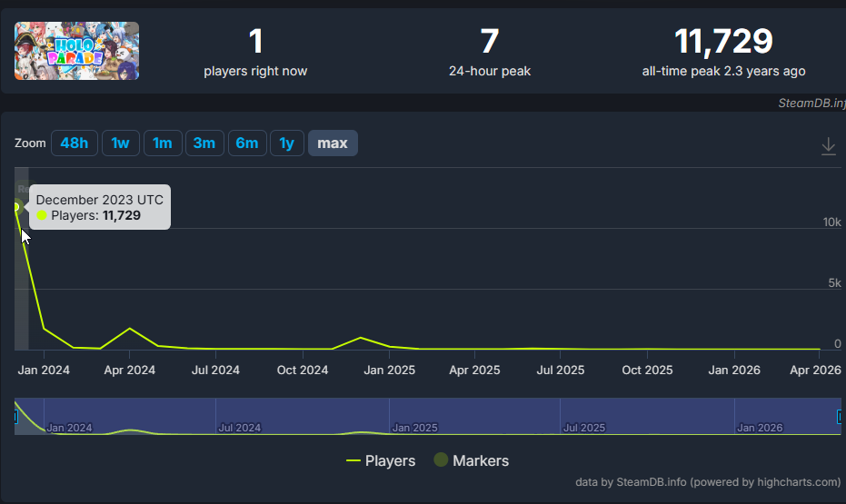Click the '24-hour peak' label
This screenshot has width=846, height=504.
click(x=490, y=71)
